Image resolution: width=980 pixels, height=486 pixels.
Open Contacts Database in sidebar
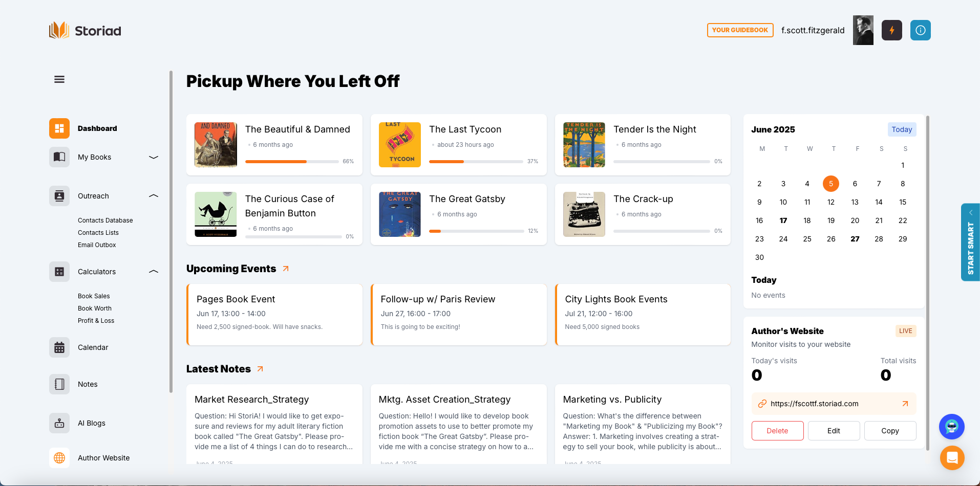coord(105,220)
